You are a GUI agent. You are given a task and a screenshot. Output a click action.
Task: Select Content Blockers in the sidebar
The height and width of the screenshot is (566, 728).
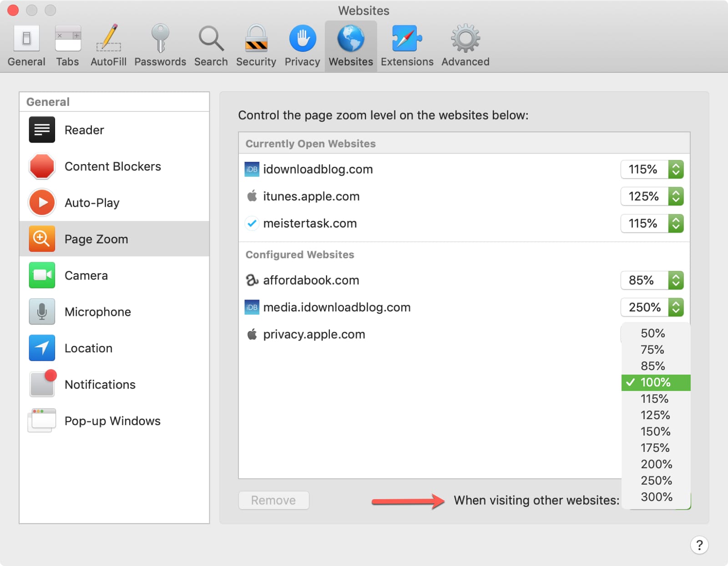(114, 166)
